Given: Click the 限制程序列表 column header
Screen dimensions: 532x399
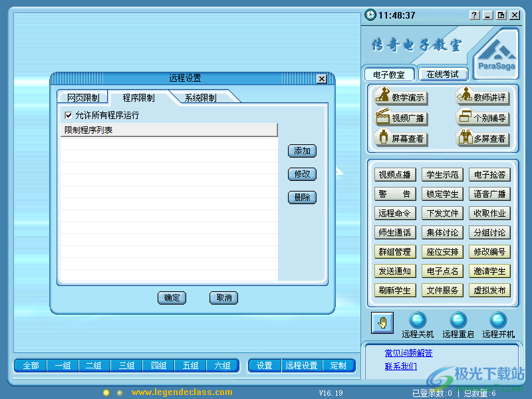Looking at the screenshot, I should 169,130.
